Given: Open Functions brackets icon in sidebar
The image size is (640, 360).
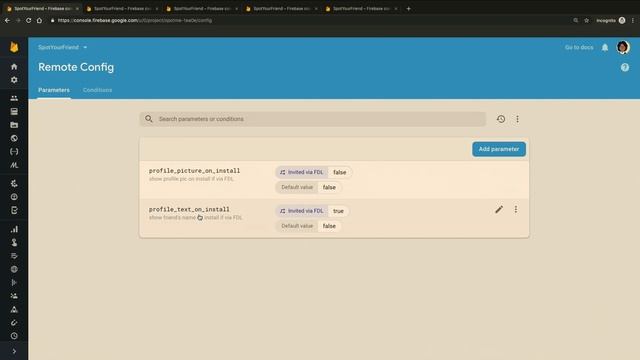Looking at the screenshot, I should pos(14,152).
